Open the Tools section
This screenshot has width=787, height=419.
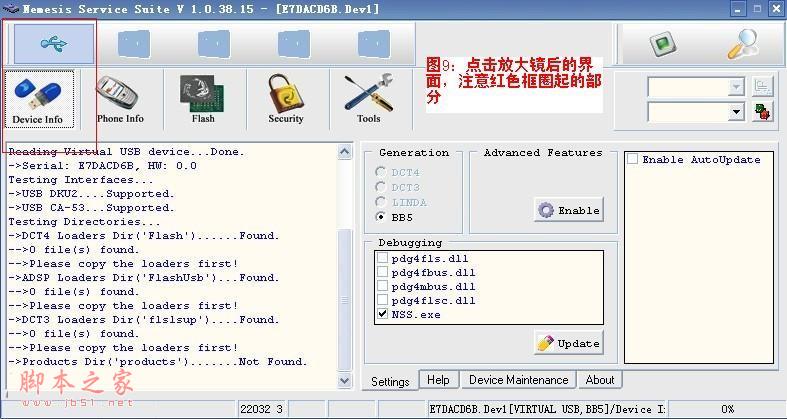(369, 99)
